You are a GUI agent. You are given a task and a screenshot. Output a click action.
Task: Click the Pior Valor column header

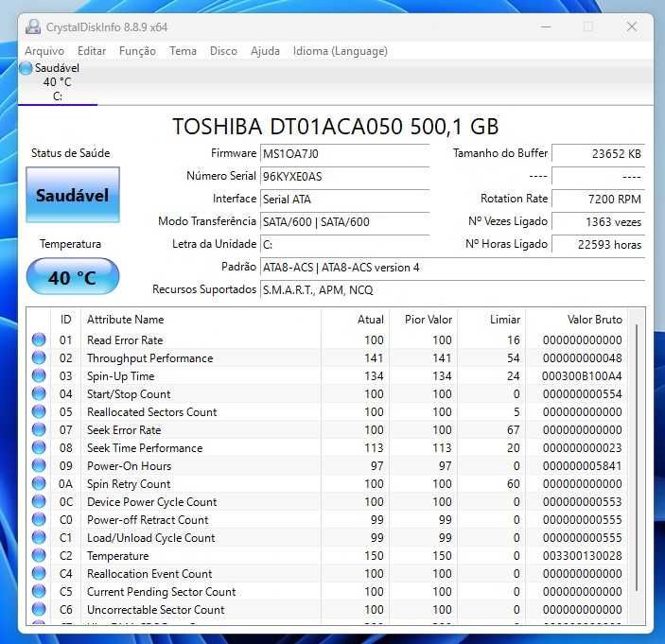(423, 320)
